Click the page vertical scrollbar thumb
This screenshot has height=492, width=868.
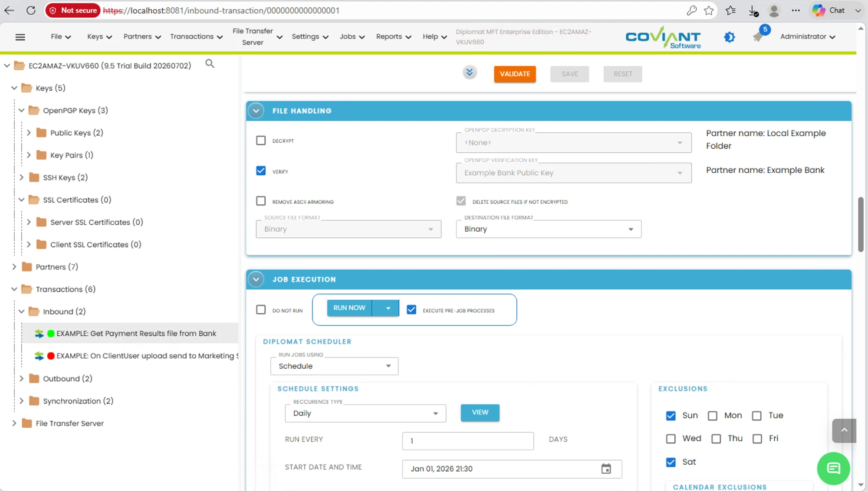coord(861,224)
